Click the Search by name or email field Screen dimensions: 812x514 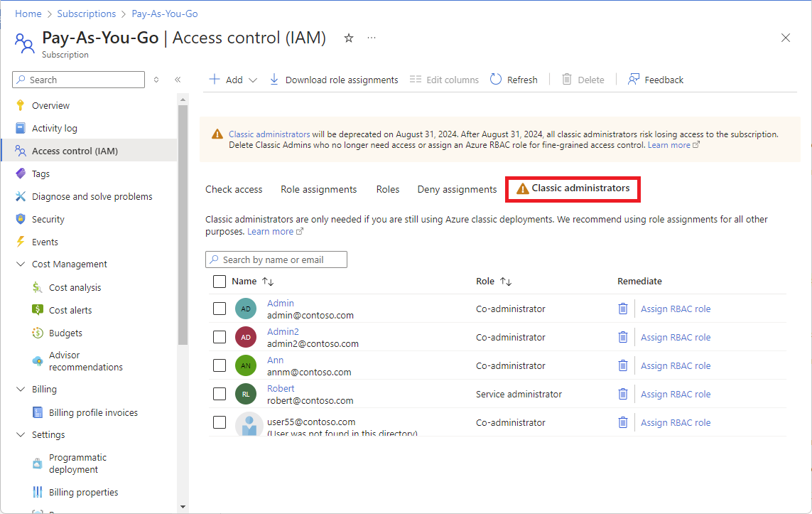pos(276,259)
